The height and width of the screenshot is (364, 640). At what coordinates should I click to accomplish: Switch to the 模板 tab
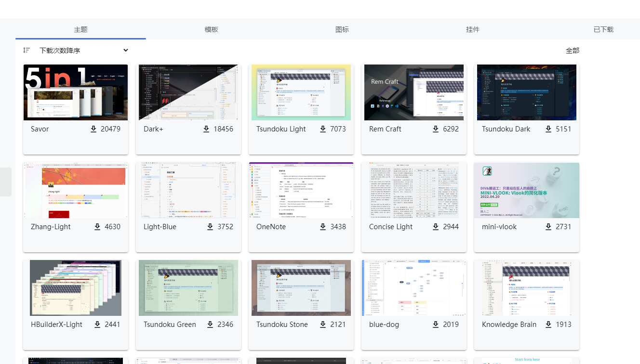pyautogui.click(x=212, y=29)
